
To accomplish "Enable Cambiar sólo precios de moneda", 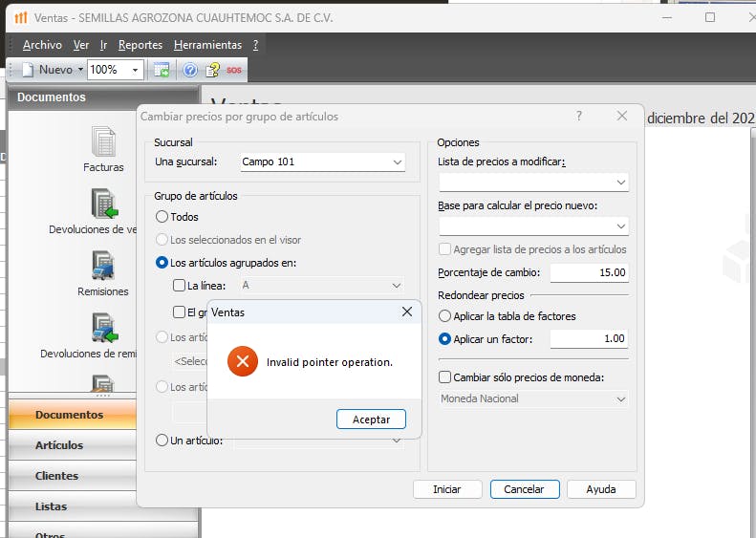I will pos(444,377).
